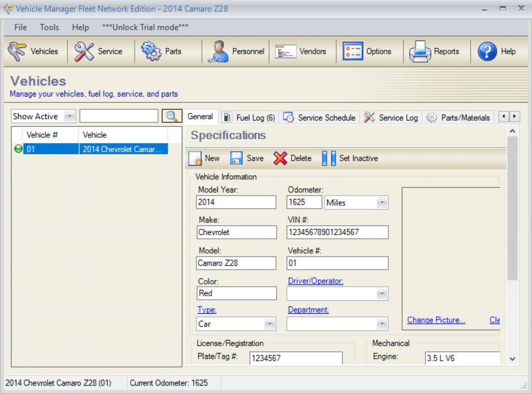This screenshot has height=394, width=532.
Task: Click the specifications scrollbar up arrow
Action: pyautogui.click(x=512, y=131)
